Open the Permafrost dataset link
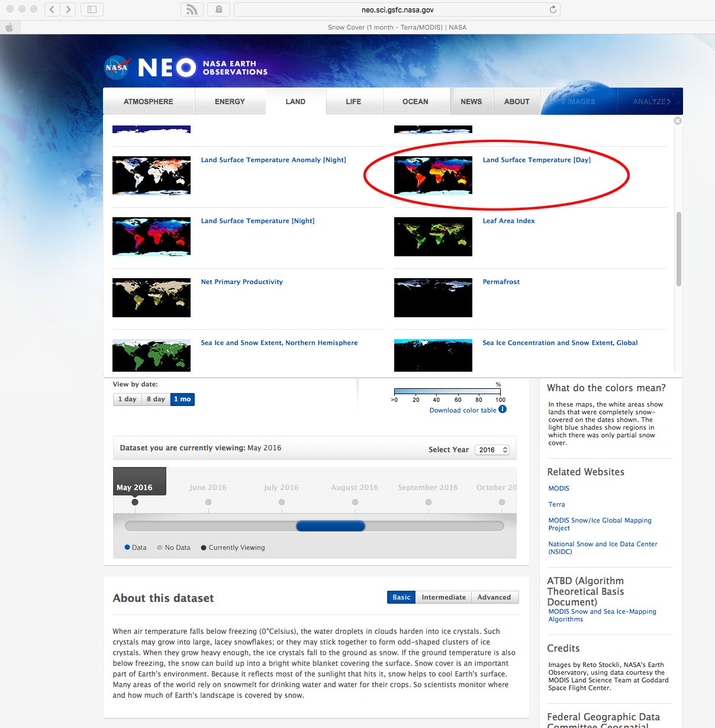Viewport: 715px width, 728px height. (x=501, y=282)
